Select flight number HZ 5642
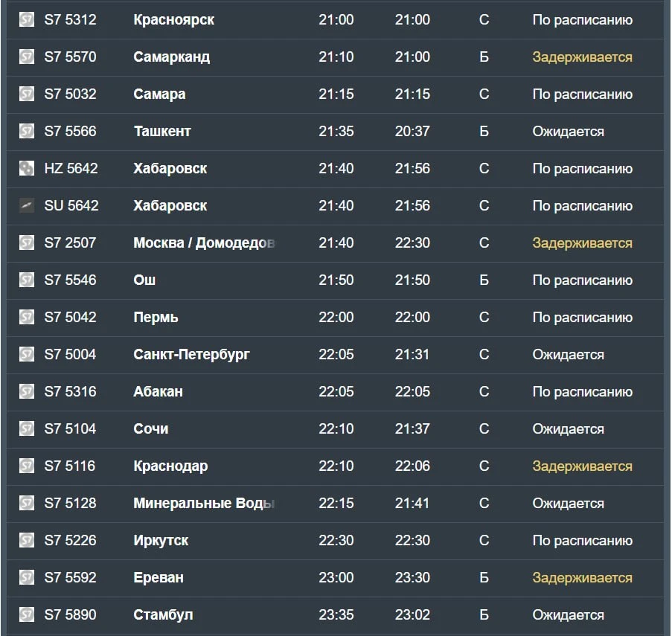The height and width of the screenshot is (636, 672). coord(71,168)
